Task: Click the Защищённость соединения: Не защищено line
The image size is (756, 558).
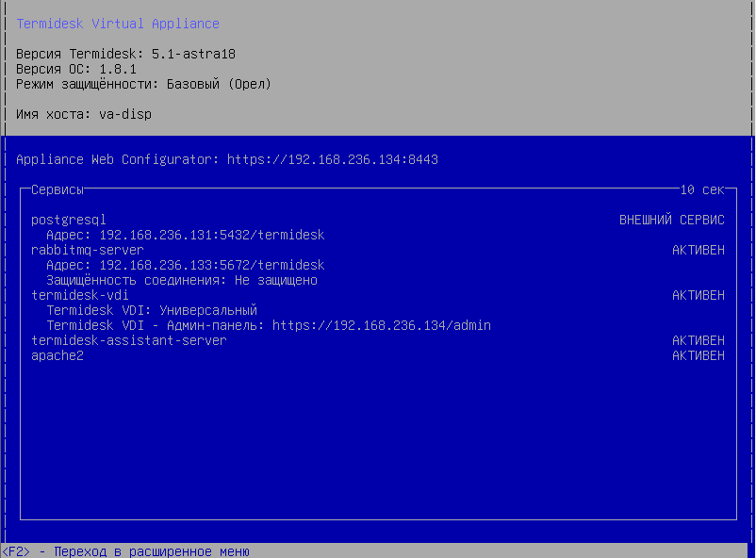Action: tap(182, 280)
